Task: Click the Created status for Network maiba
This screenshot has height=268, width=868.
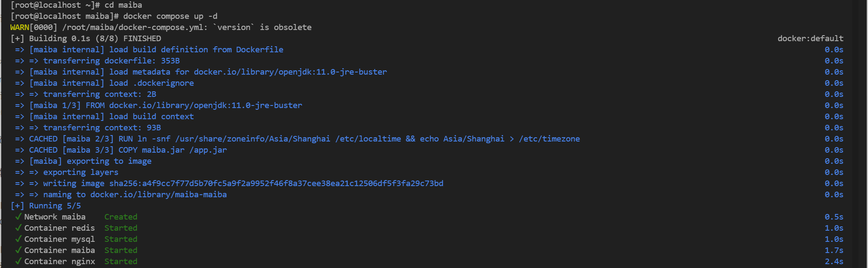Action: point(121,217)
